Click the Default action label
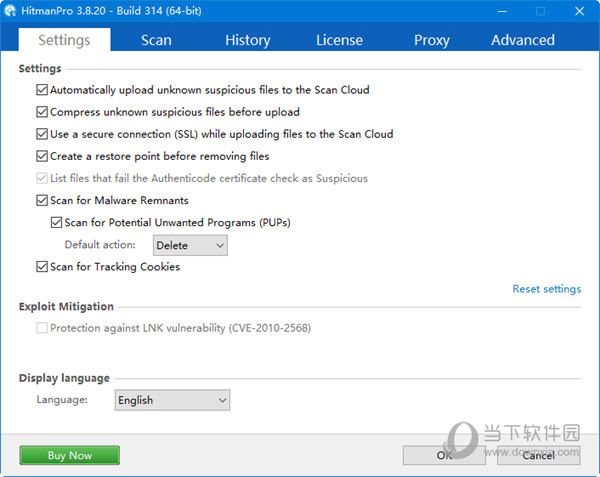600x477 pixels. pyautogui.click(x=100, y=245)
